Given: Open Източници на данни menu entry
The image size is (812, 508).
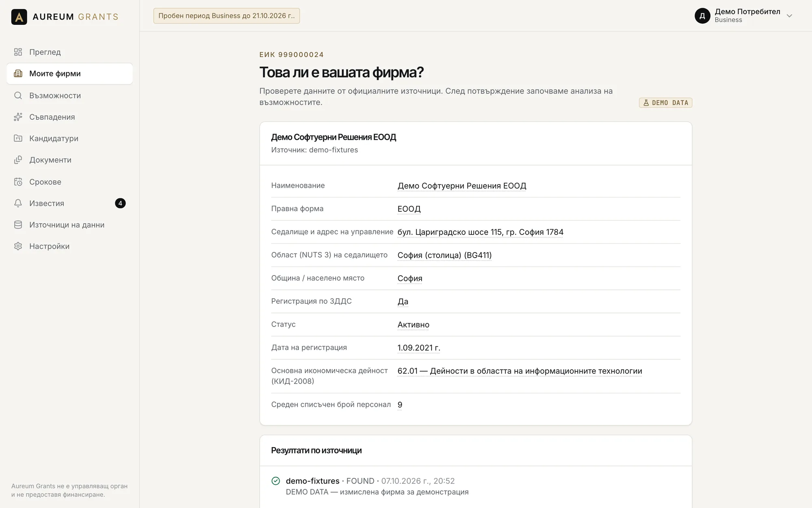Looking at the screenshot, I should (69, 225).
